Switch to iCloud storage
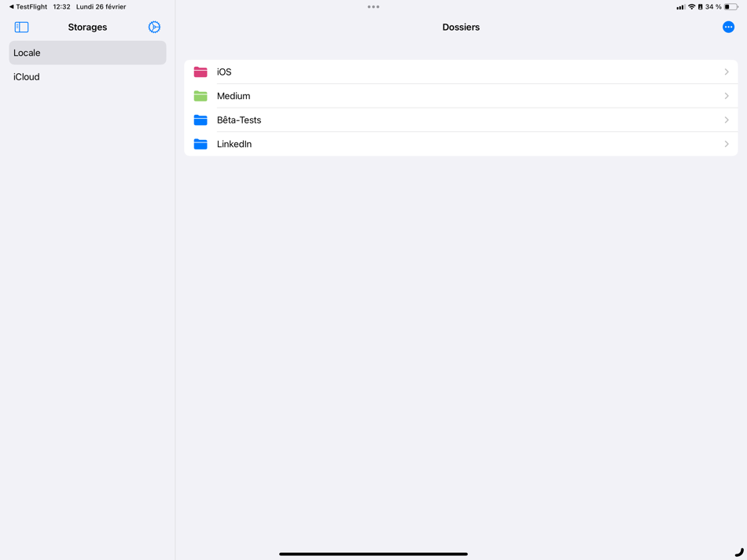 click(x=86, y=76)
